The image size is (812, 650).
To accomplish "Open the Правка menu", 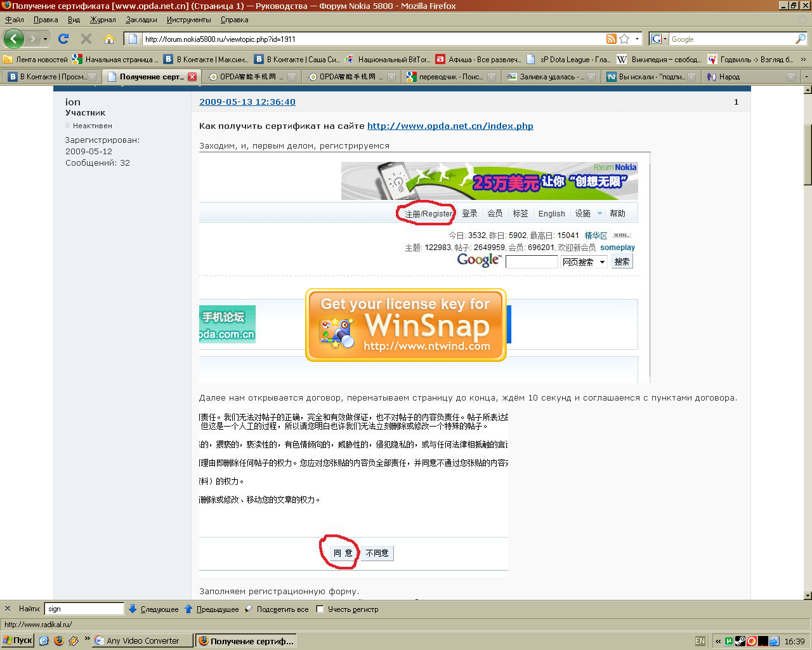I will [x=46, y=20].
